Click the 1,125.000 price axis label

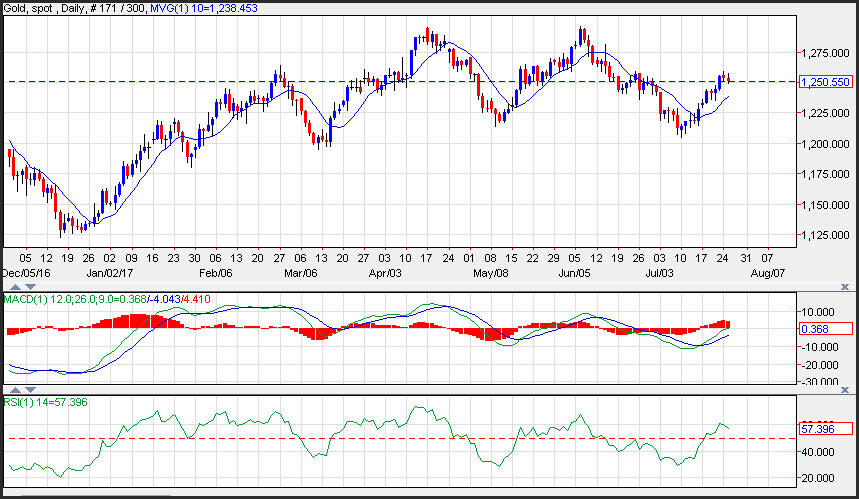tap(825, 235)
